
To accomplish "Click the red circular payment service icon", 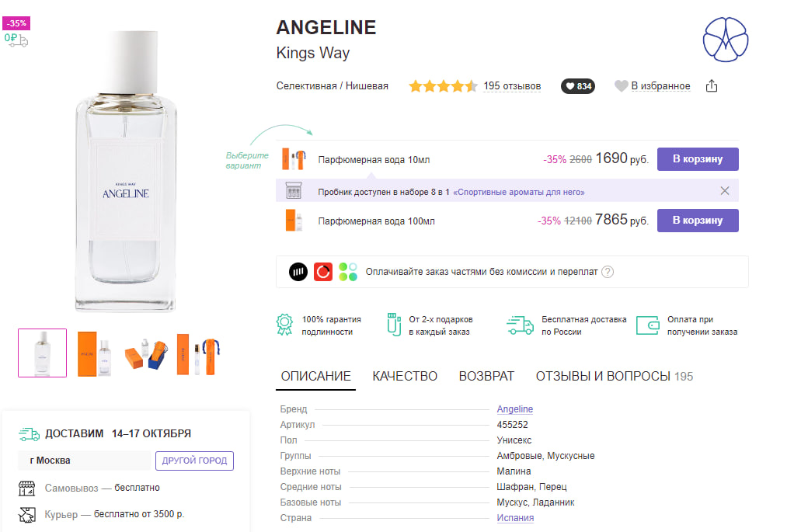I will (323, 272).
